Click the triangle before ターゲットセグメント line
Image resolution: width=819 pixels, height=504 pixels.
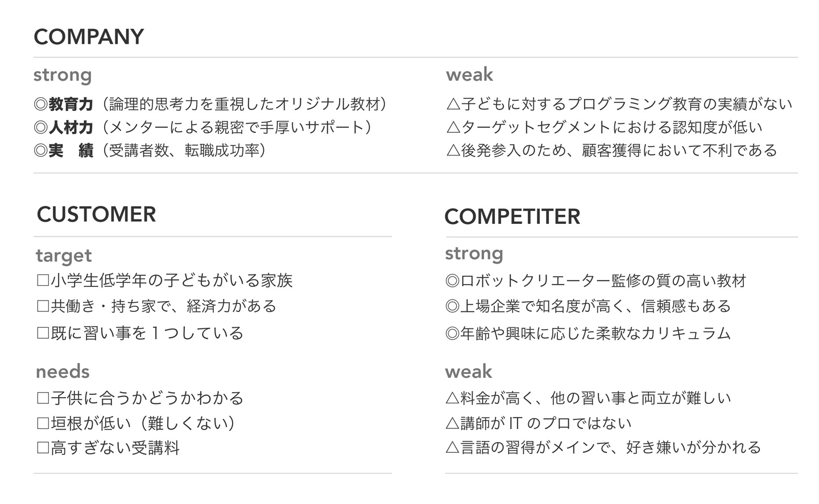click(x=453, y=128)
